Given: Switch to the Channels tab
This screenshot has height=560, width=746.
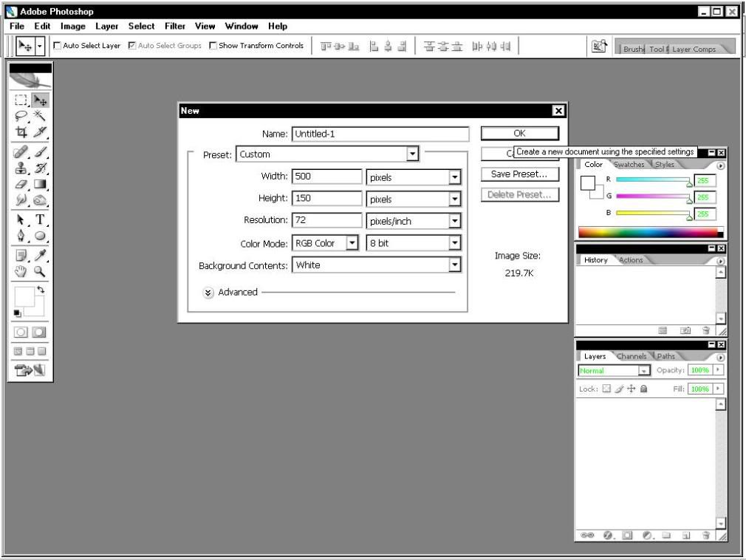Looking at the screenshot, I should click(x=632, y=356).
